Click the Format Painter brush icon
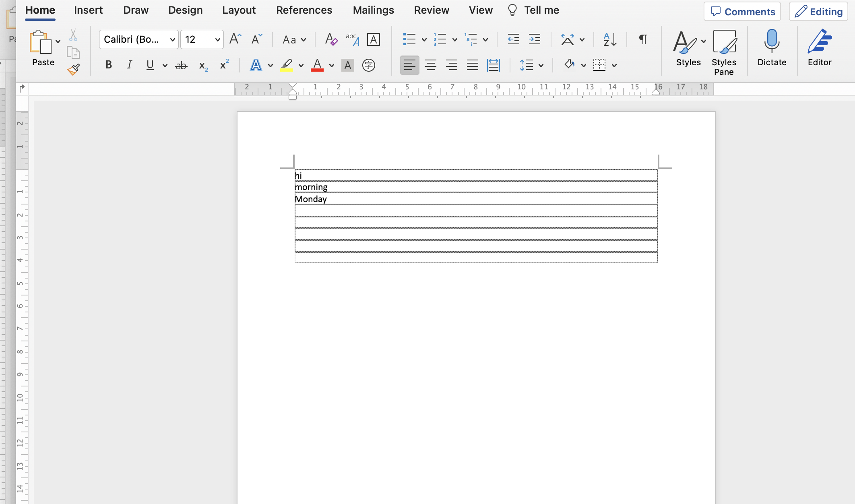Viewport: 855px width, 504px height. tap(73, 70)
